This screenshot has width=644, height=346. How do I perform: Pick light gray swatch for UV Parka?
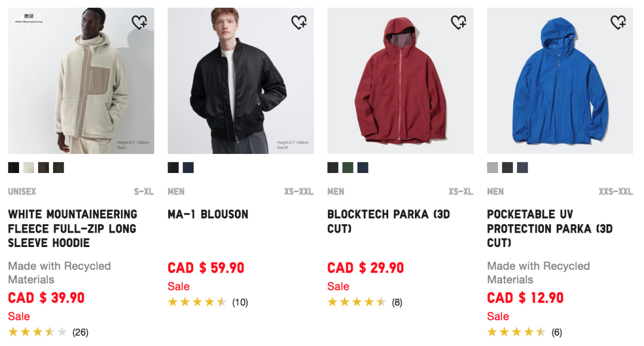tap(493, 168)
